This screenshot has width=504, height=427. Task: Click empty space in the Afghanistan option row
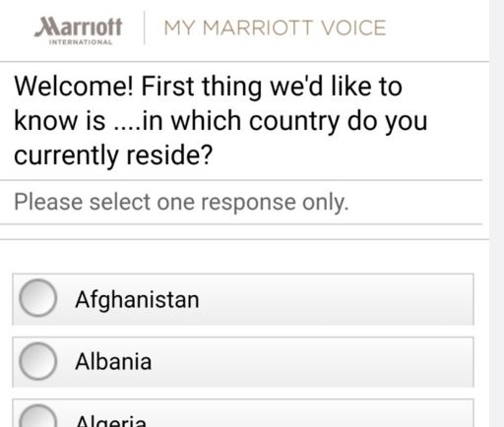[x=335, y=299]
